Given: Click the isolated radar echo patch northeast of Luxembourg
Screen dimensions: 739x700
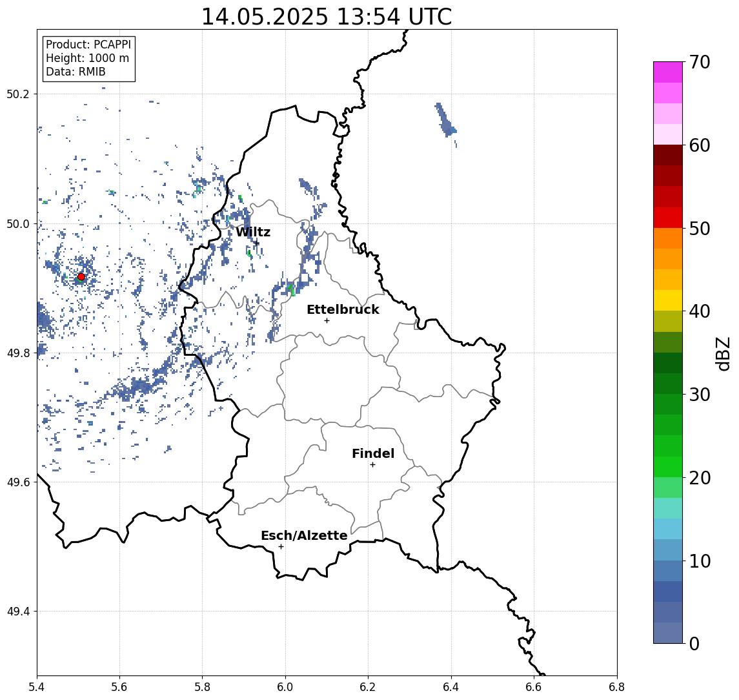Looking at the screenshot, I should tap(445, 121).
